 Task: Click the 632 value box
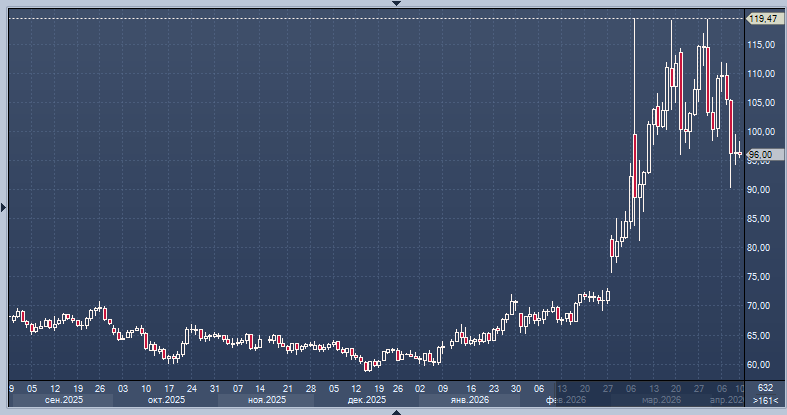point(765,388)
